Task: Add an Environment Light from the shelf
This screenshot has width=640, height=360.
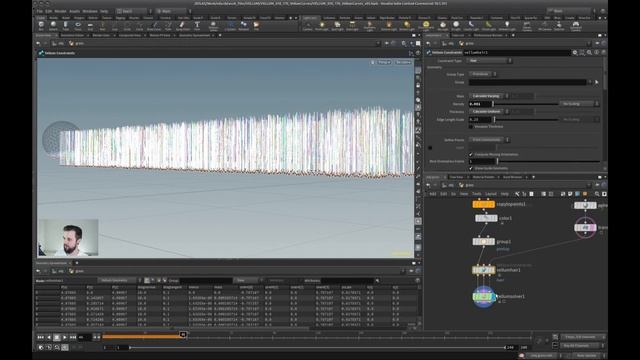Action: pos(426,26)
